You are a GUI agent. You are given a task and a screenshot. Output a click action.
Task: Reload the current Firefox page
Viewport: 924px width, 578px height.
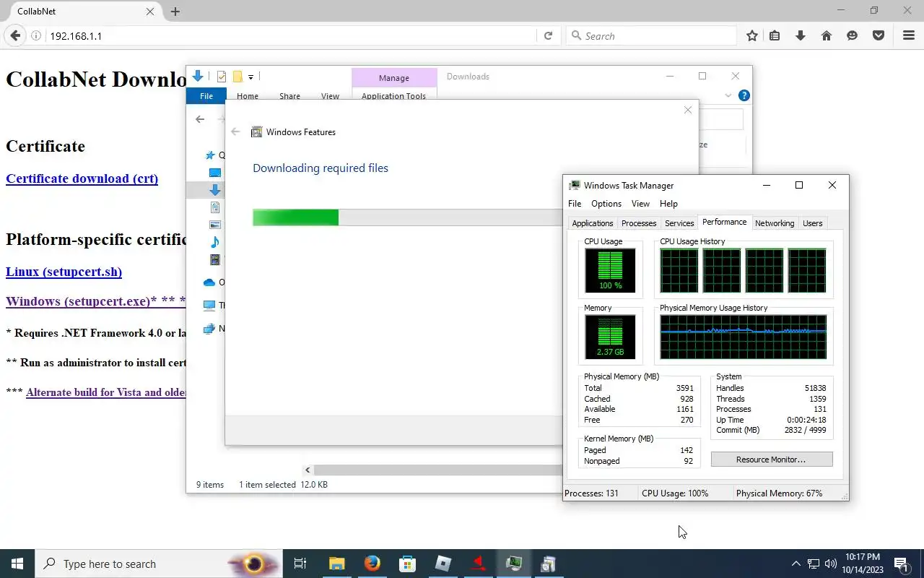click(548, 35)
